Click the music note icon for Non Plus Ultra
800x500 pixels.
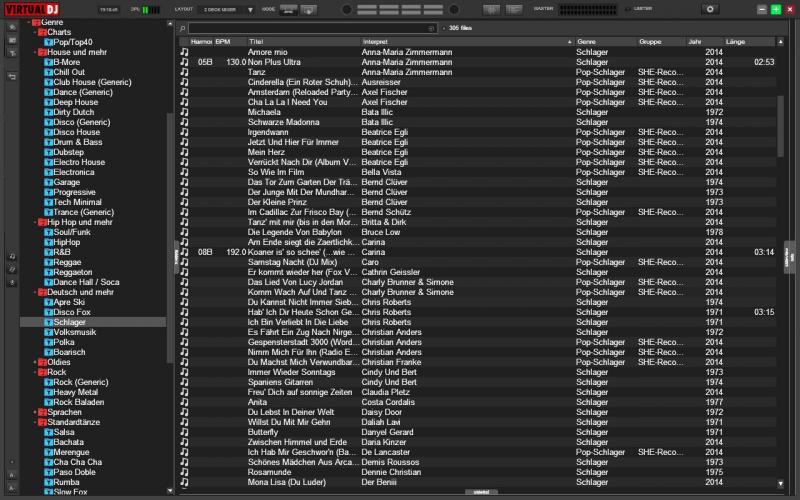point(184,62)
